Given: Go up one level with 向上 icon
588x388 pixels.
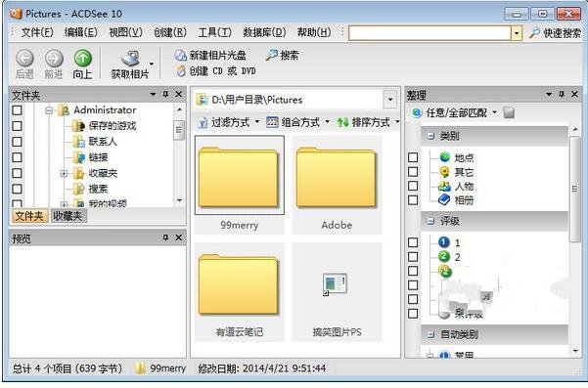Looking at the screenshot, I should 83,58.
